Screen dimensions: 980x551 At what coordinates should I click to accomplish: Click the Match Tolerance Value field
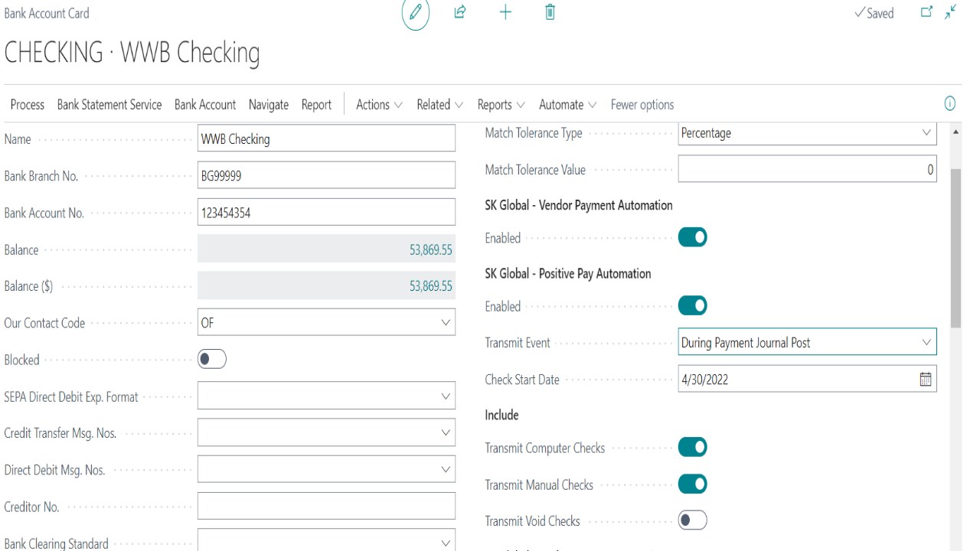coord(807,170)
